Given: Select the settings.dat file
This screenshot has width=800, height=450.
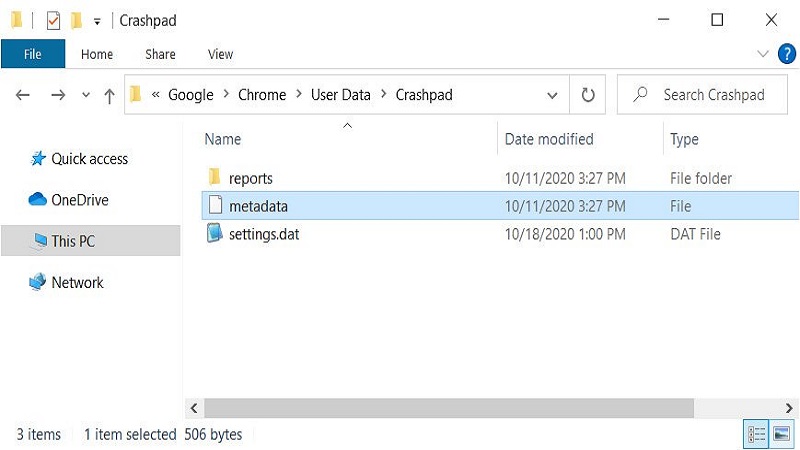Looking at the screenshot, I should click(263, 234).
